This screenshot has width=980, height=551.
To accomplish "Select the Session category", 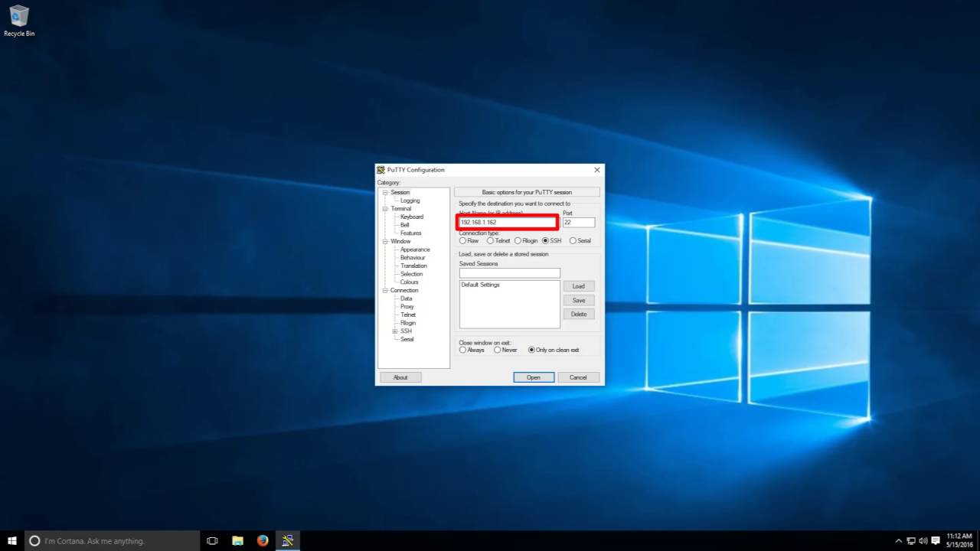I will pos(400,192).
